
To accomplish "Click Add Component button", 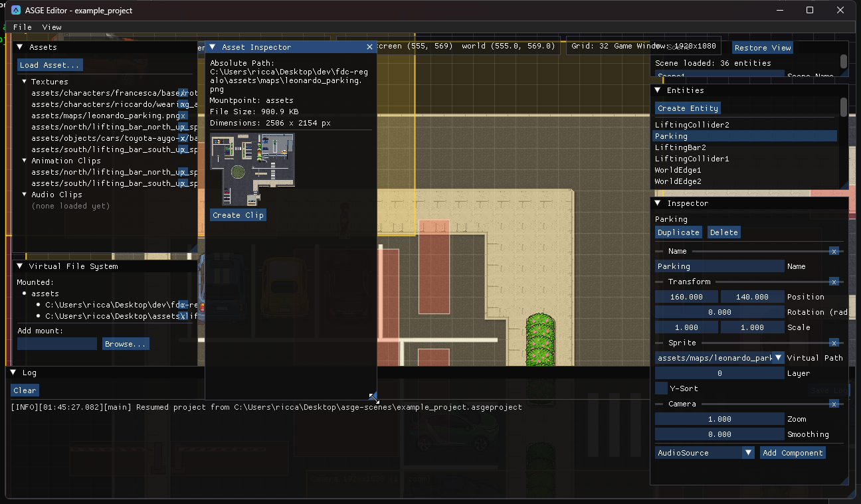I will pos(793,453).
